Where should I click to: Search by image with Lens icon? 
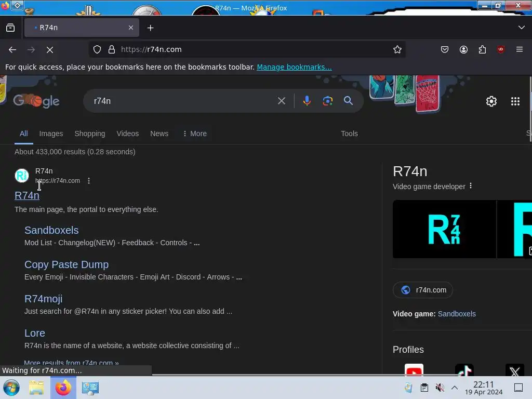click(x=327, y=101)
